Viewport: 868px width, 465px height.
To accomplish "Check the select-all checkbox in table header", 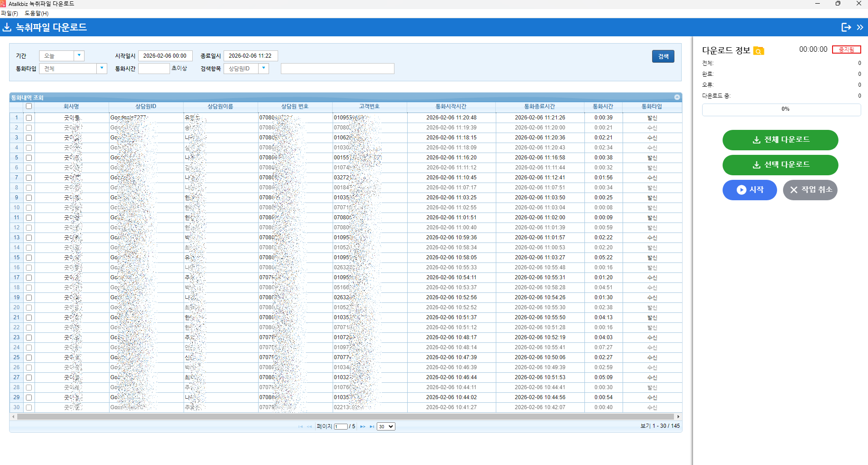I will (x=29, y=106).
